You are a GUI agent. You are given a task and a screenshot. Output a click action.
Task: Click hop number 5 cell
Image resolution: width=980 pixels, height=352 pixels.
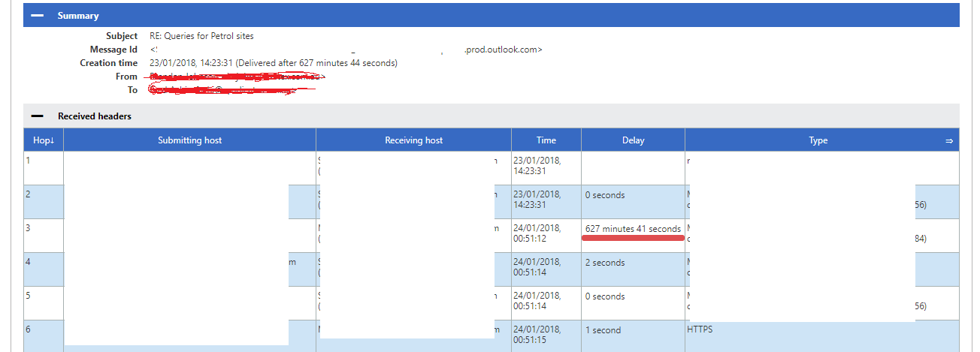pyautogui.click(x=44, y=303)
